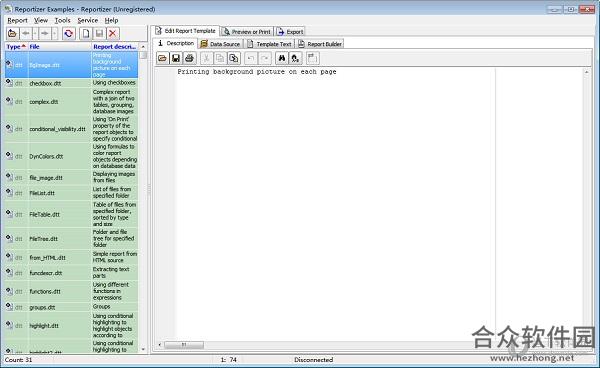600x368 pixels.
Task: Print the description text
Action: click(x=189, y=58)
